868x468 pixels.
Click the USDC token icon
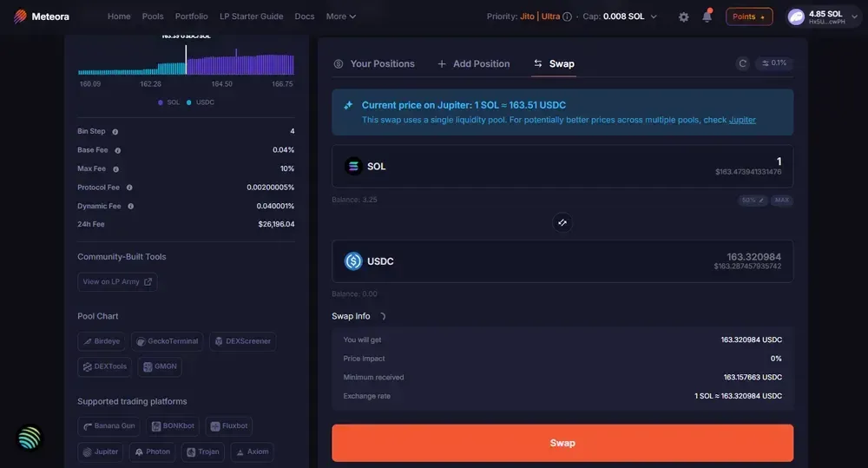point(353,260)
